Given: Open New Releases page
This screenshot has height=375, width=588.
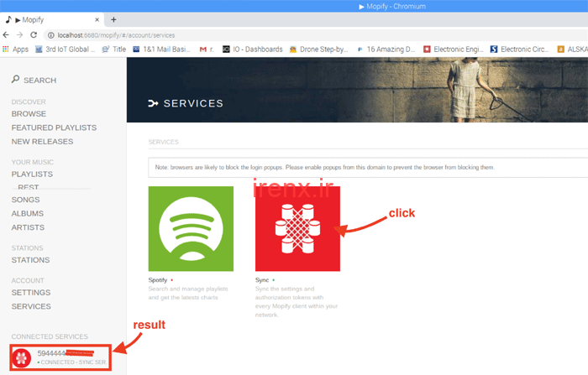Looking at the screenshot, I should [42, 141].
